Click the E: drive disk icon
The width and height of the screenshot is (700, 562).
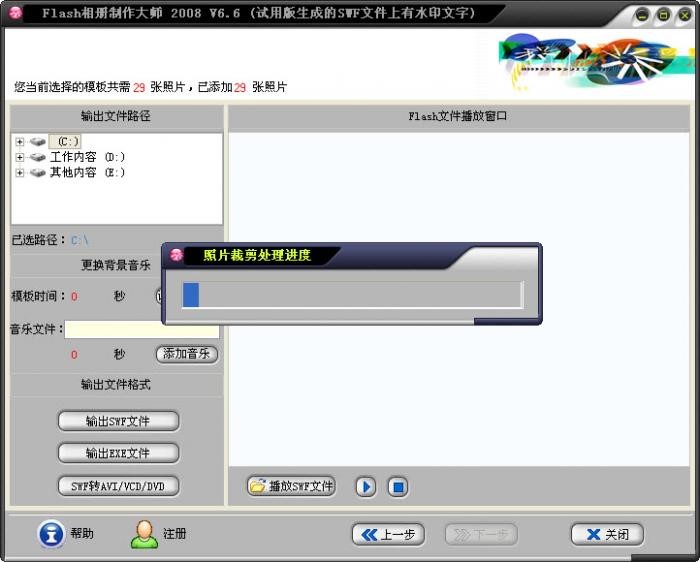38,173
